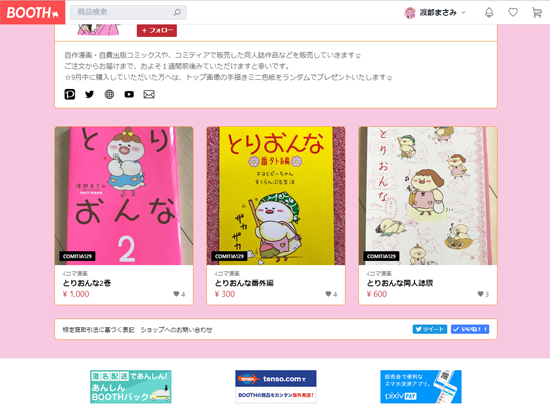Focus the 商品検索 search field

[123, 13]
